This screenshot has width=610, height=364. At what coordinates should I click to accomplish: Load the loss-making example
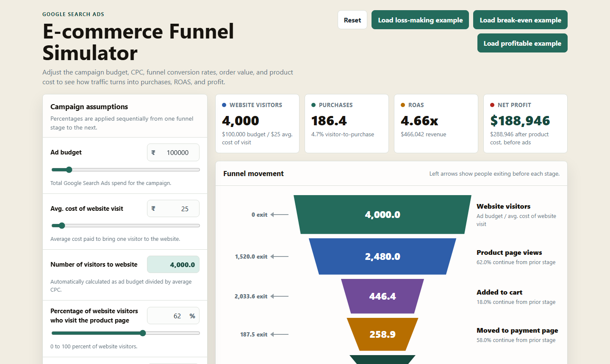[x=420, y=20]
